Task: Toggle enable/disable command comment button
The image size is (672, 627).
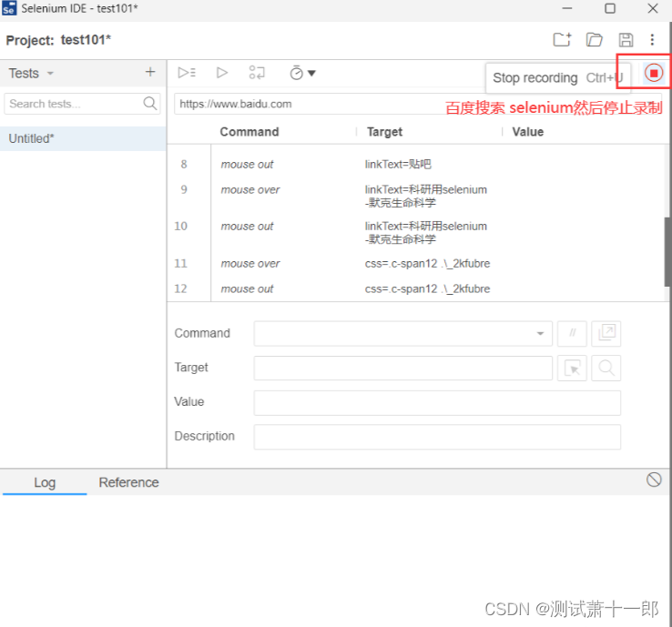Action: click(572, 333)
